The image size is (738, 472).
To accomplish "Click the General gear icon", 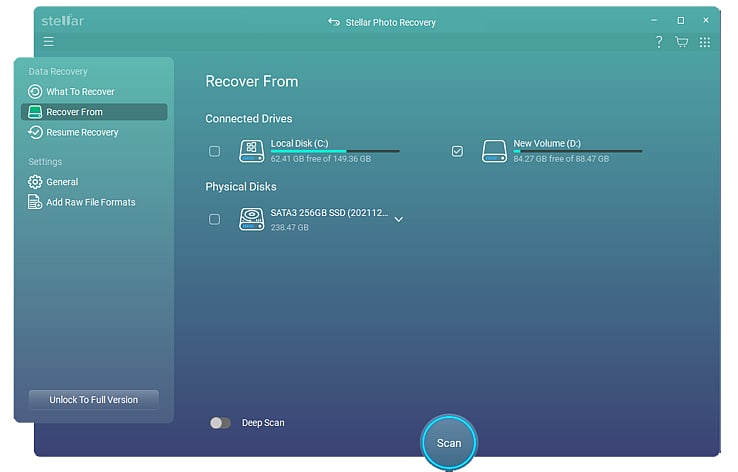I will point(35,182).
